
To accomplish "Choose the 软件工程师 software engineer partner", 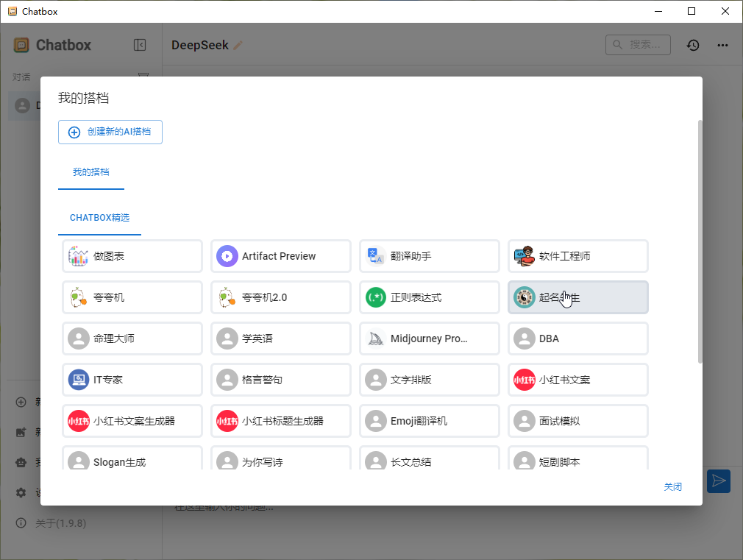I will pyautogui.click(x=578, y=256).
